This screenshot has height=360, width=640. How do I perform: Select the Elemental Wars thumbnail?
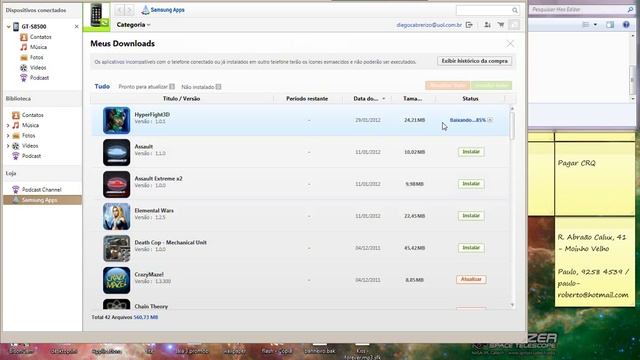(116, 216)
